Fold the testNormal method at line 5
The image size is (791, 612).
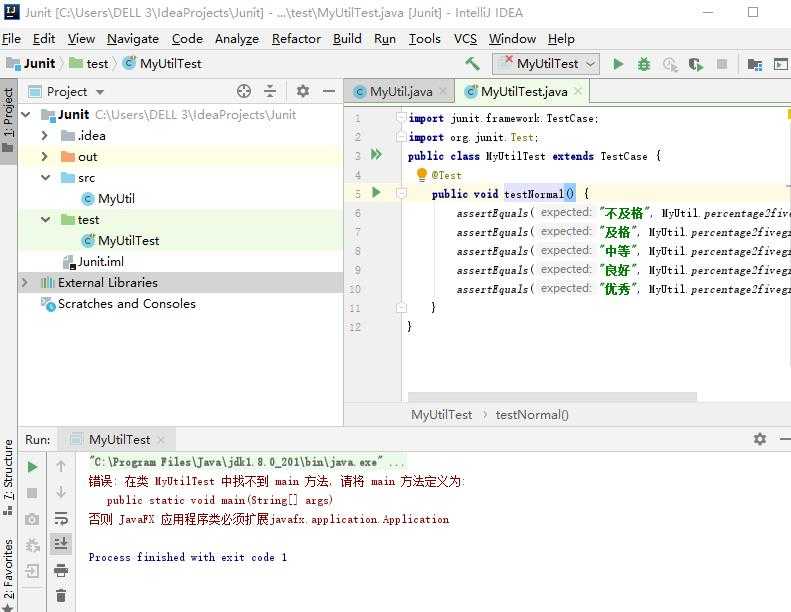click(x=402, y=193)
